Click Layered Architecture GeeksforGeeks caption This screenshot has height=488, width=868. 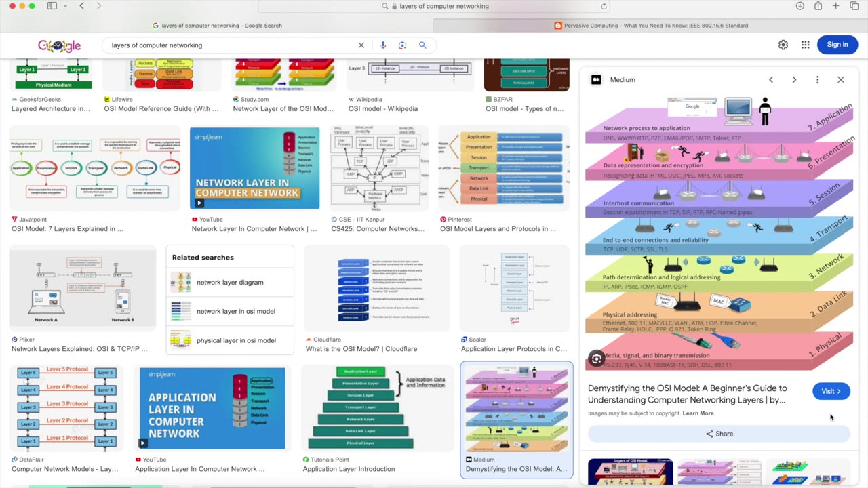[x=51, y=108]
